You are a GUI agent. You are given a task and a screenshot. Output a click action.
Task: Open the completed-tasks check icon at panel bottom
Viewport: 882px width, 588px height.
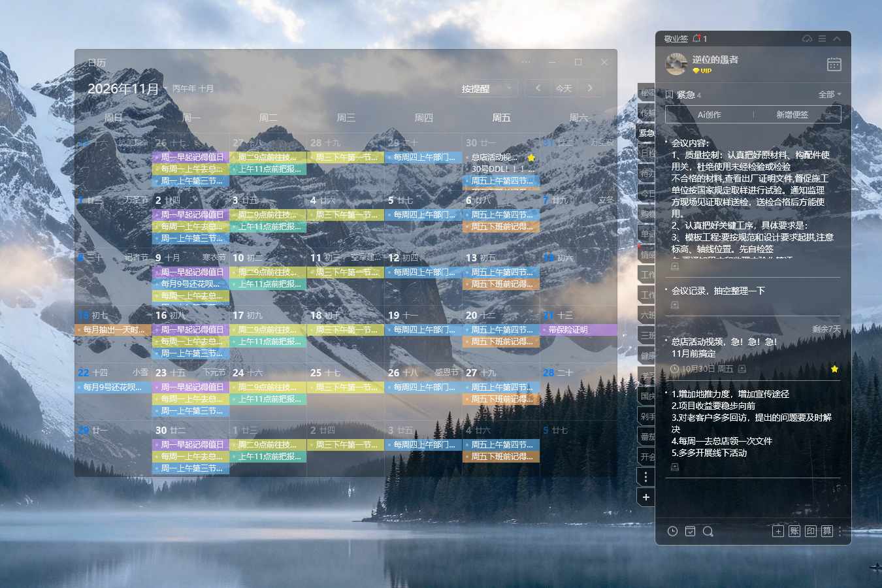(690, 531)
